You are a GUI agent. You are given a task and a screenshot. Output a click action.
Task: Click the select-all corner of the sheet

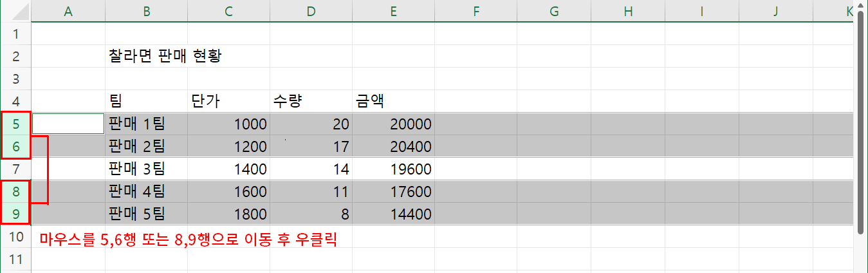coord(15,10)
